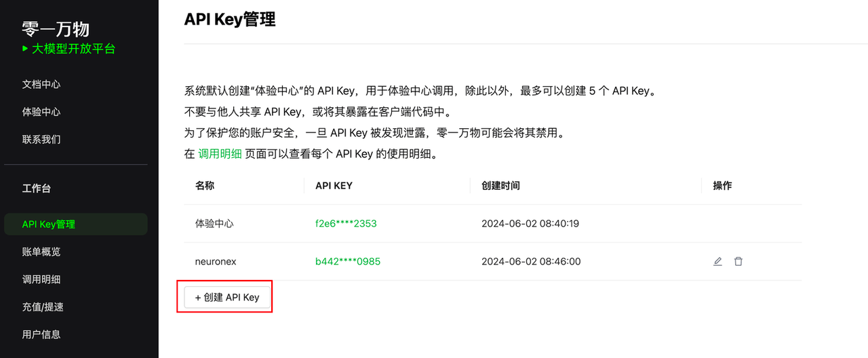Click the API key f2e6****2353
The width and height of the screenshot is (868, 358).
pyautogui.click(x=346, y=223)
